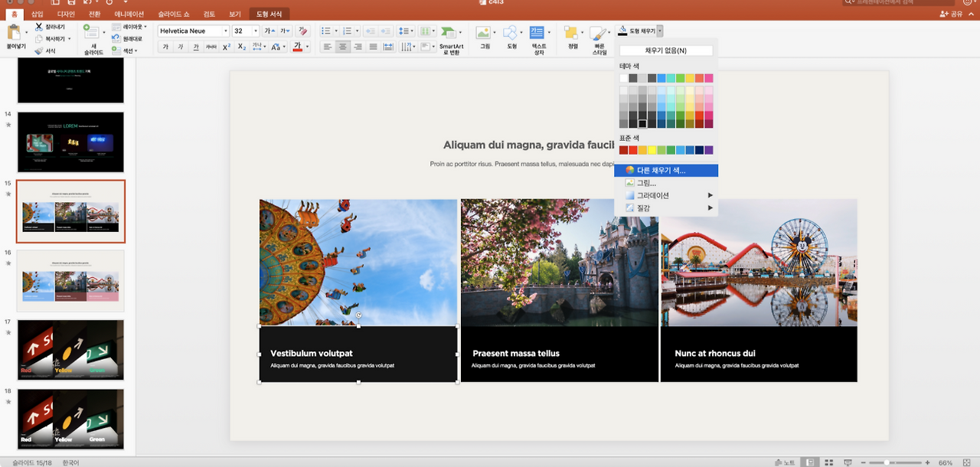The height and width of the screenshot is (467, 980).
Task: Click the superscript X² button
Action: (x=227, y=47)
